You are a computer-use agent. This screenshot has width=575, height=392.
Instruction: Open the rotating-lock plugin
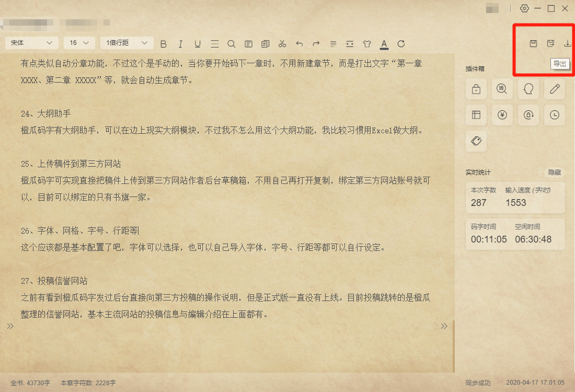(528, 115)
